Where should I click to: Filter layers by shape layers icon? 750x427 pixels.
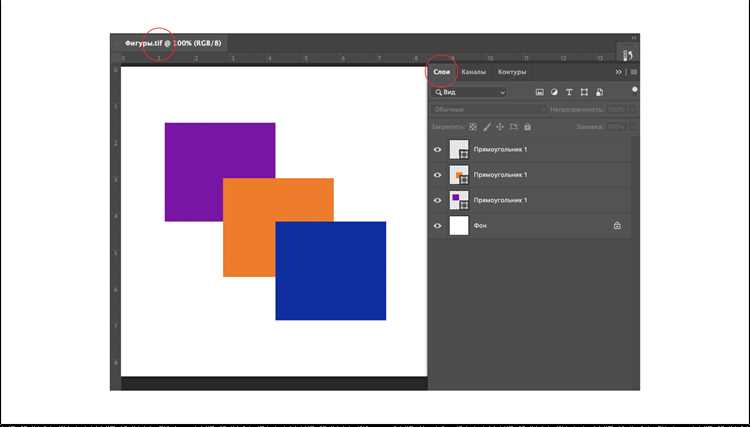pyautogui.click(x=584, y=92)
